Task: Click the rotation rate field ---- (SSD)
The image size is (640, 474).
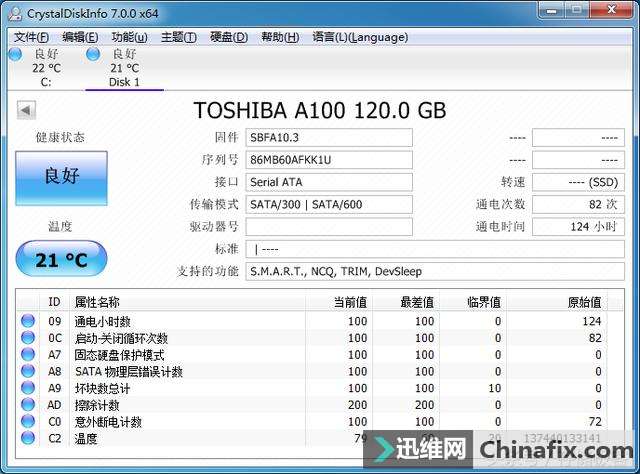Action: [578, 182]
